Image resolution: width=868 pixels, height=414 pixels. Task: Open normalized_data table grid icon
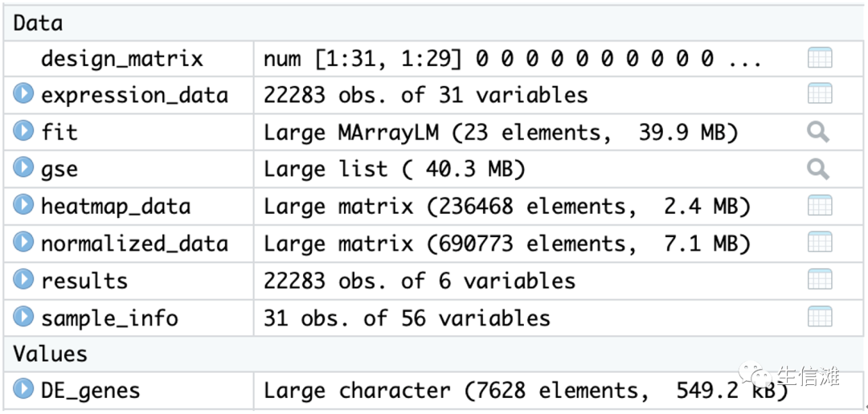click(x=819, y=244)
